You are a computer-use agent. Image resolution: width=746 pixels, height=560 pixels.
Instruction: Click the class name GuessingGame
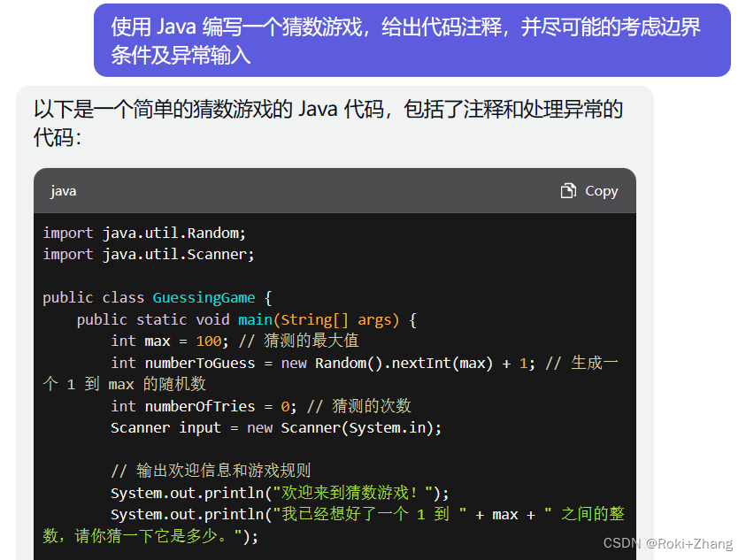pyautogui.click(x=204, y=298)
